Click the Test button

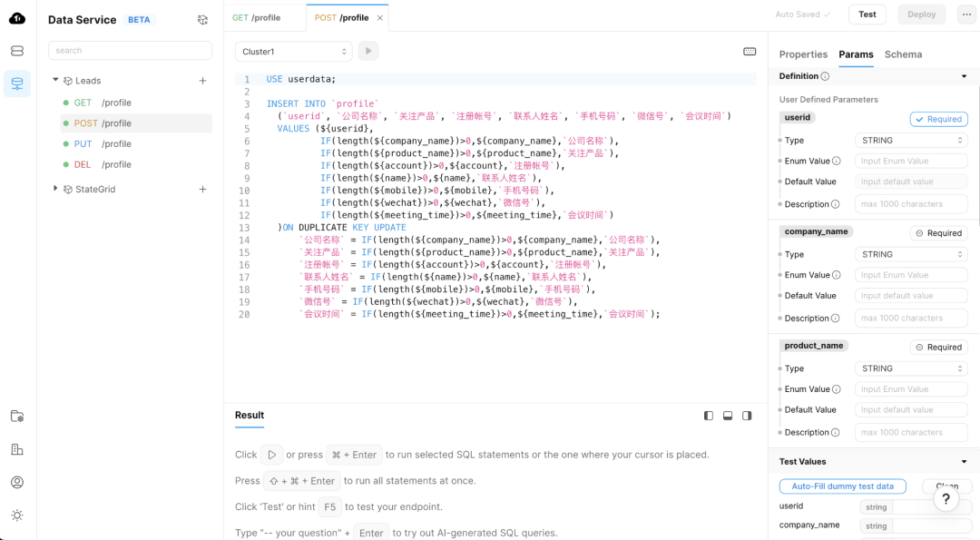click(x=867, y=15)
